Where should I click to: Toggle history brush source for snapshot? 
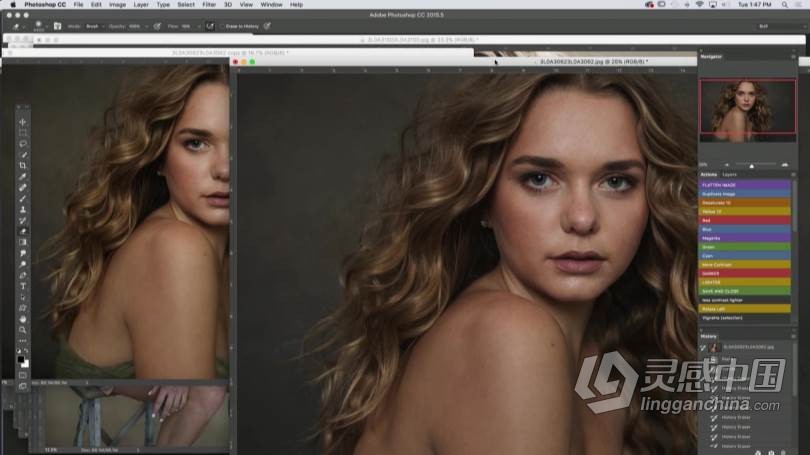703,348
